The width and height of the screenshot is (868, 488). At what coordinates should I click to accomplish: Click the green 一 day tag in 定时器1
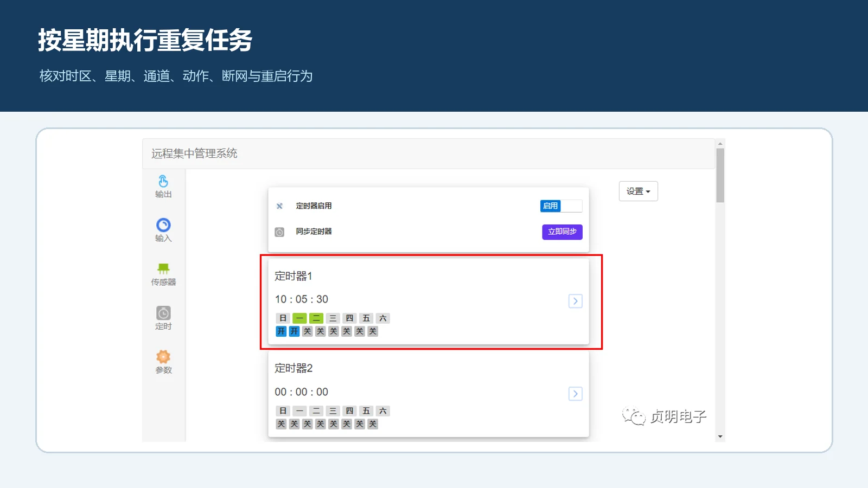(x=299, y=318)
